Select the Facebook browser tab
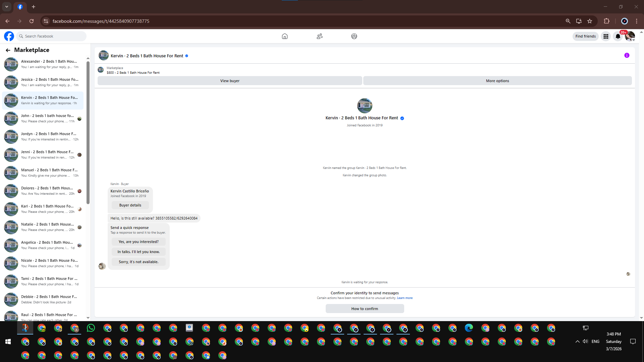 click(20, 7)
